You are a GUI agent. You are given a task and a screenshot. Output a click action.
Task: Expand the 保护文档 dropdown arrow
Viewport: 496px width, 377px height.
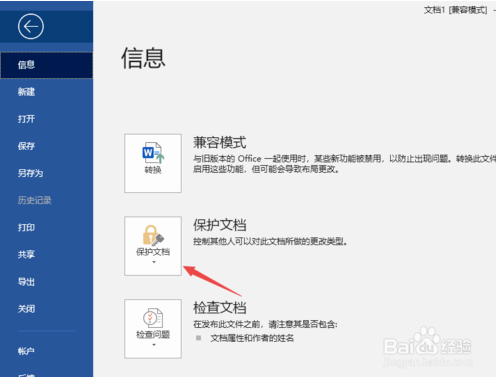154,262
